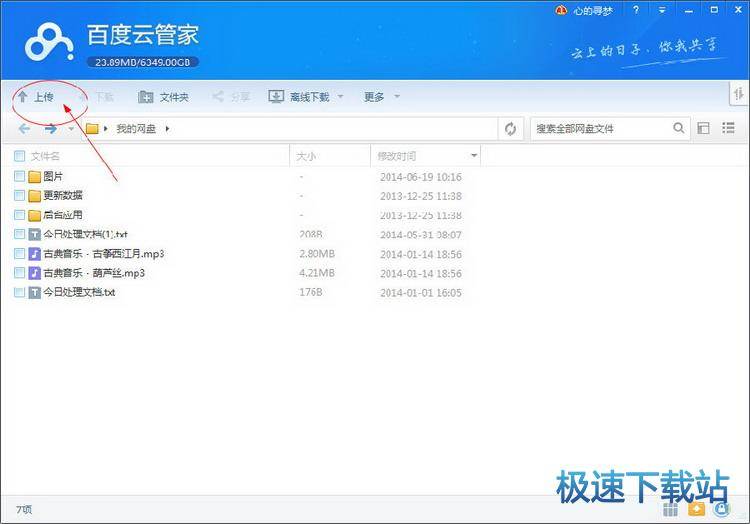The width and height of the screenshot is (750, 524).
Task: Click the 今日处理文档(1).txt file icon
Action: pyautogui.click(x=34, y=234)
